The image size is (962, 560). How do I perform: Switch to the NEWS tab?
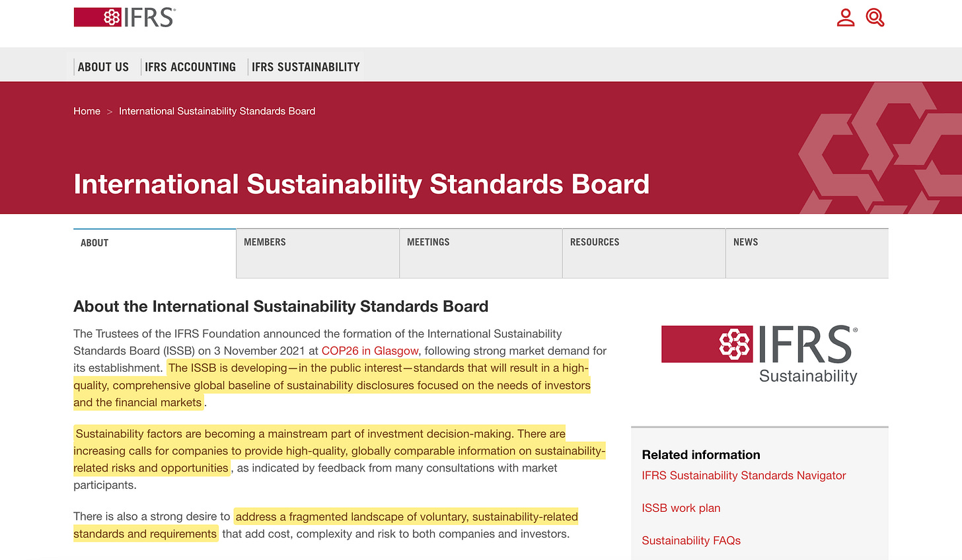point(807,254)
